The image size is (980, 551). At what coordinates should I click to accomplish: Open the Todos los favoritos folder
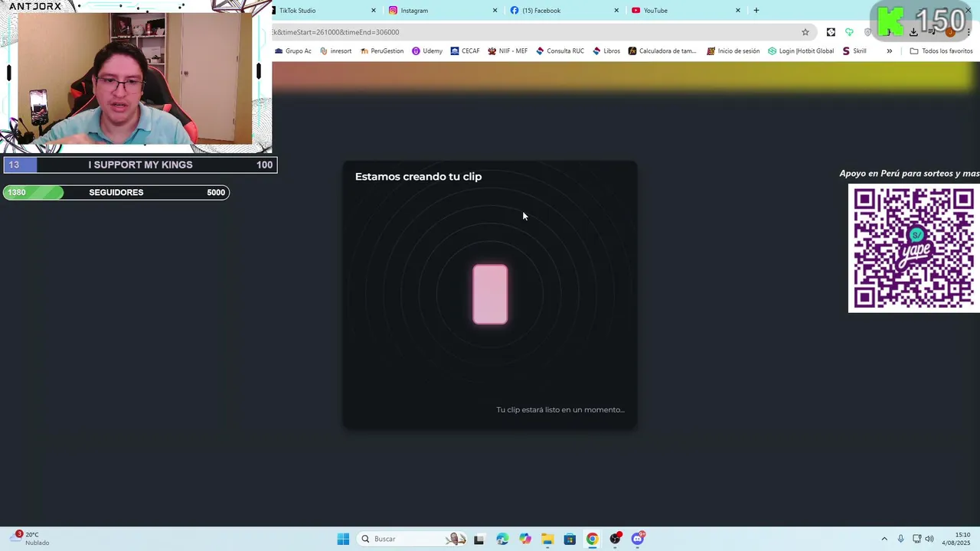941,51
